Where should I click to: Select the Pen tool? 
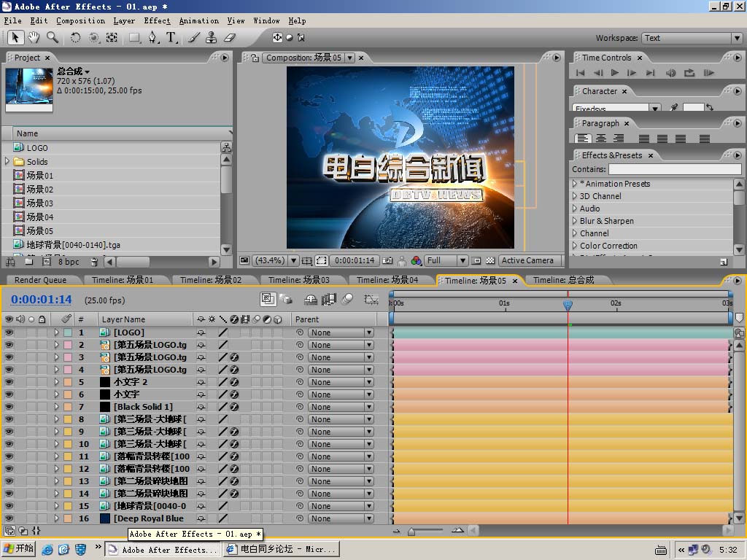(x=152, y=37)
